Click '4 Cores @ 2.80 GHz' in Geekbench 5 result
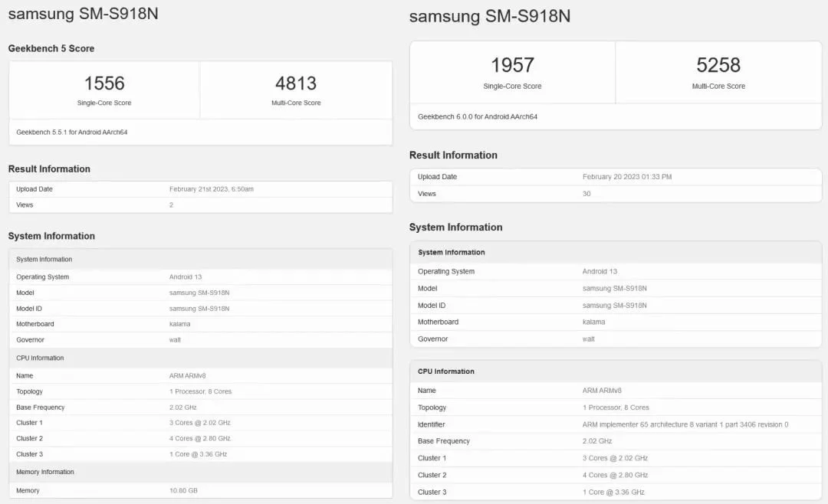 [x=199, y=438]
